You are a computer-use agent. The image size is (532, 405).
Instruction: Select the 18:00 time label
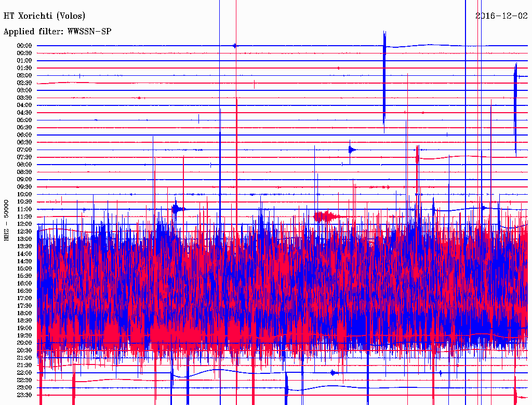(x=24, y=313)
